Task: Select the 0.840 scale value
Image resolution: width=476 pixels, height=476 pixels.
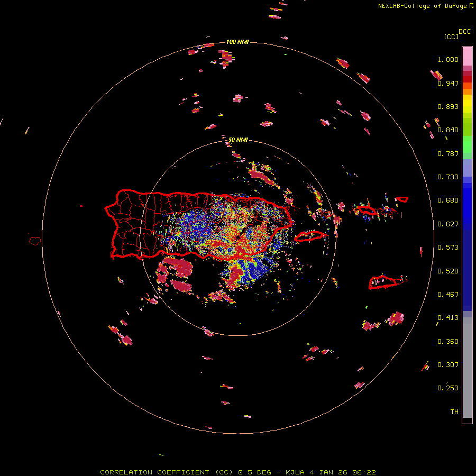Action: (448, 130)
